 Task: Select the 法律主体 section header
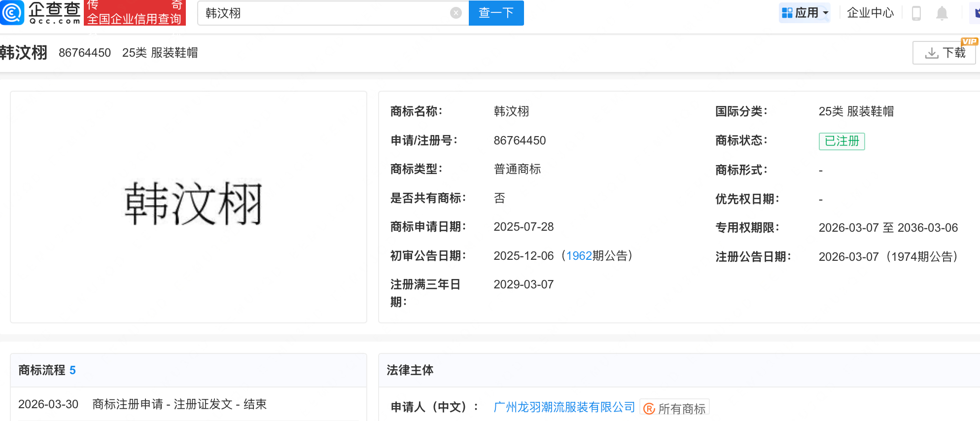click(x=410, y=370)
